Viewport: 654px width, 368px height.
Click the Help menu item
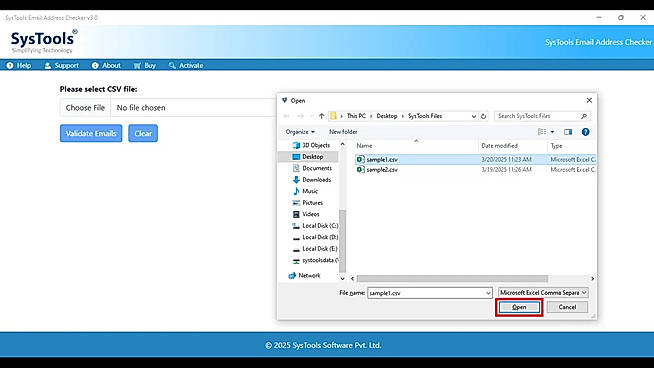pyautogui.click(x=19, y=66)
